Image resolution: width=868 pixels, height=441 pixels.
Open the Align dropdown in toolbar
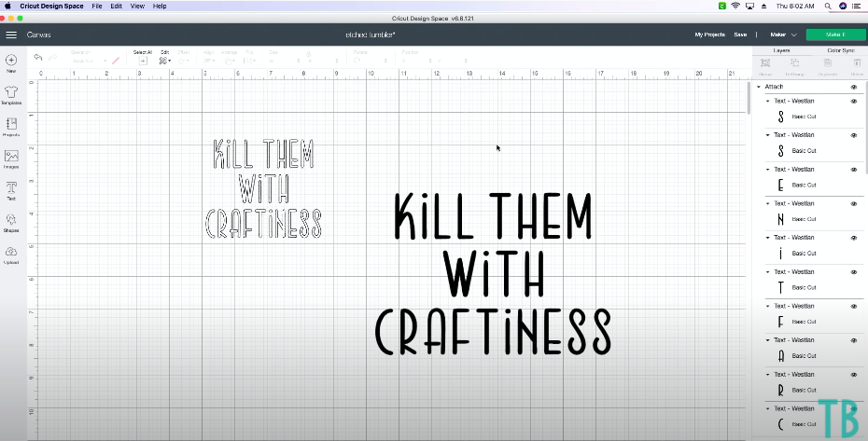pyautogui.click(x=210, y=61)
